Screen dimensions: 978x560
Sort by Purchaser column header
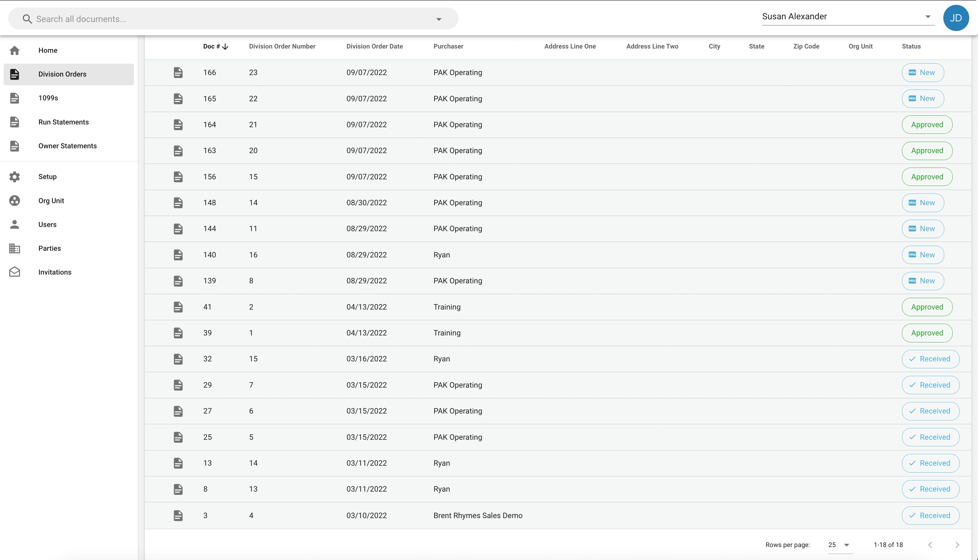pyautogui.click(x=448, y=46)
